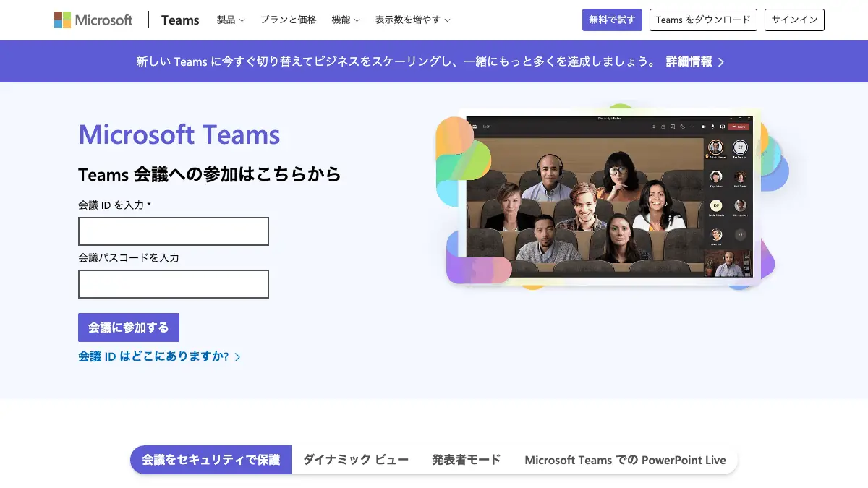
Task: Select 会議をセキュリティで保護 tab
Action: click(x=210, y=460)
